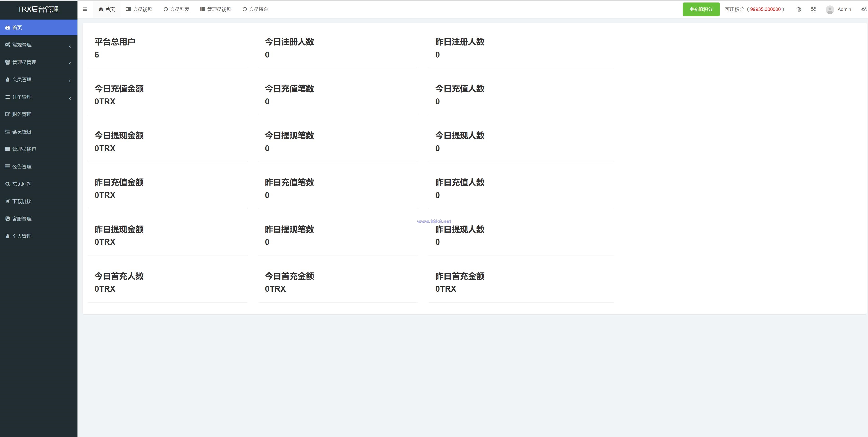
Task: Click the dashboard icon beside 首页 in sidebar
Action: (x=7, y=28)
